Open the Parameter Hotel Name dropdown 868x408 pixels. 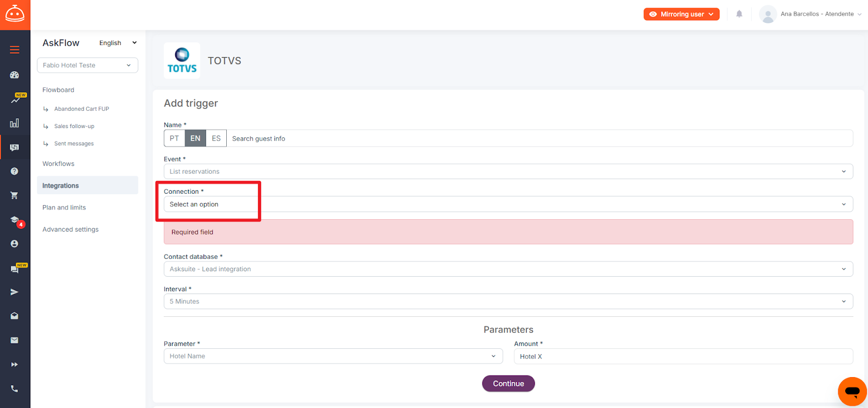(x=333, y=356)
